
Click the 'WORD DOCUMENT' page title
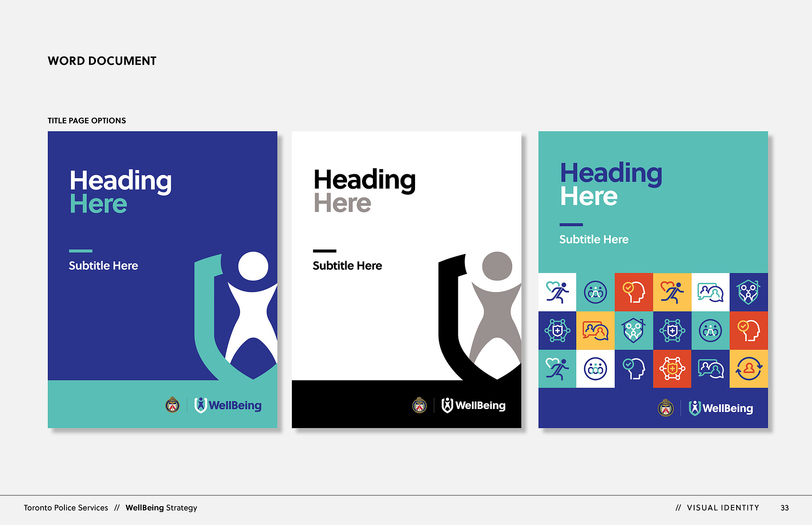point(102,61)
